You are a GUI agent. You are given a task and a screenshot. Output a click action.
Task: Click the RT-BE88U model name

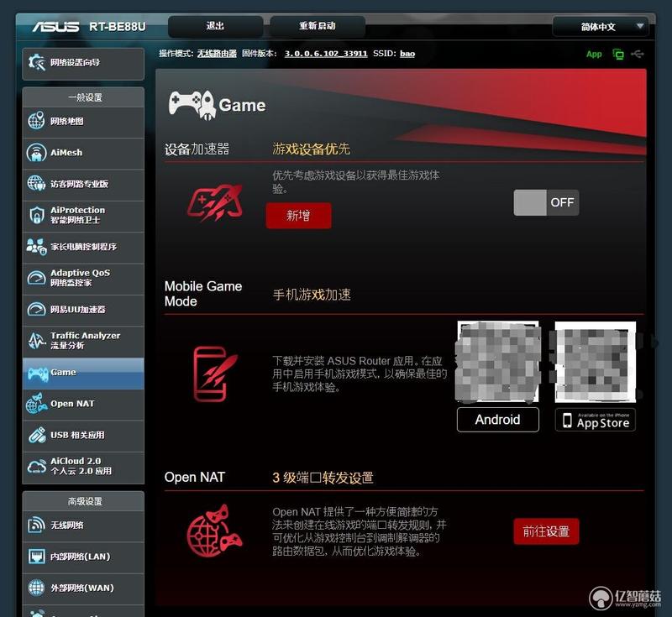(118, 27)
